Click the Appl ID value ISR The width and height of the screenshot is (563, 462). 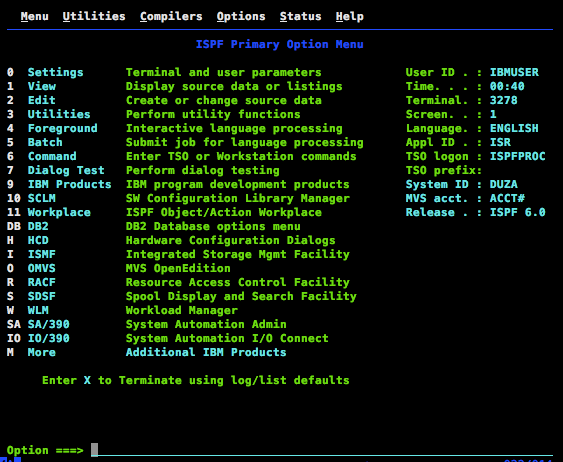(500, 142)
